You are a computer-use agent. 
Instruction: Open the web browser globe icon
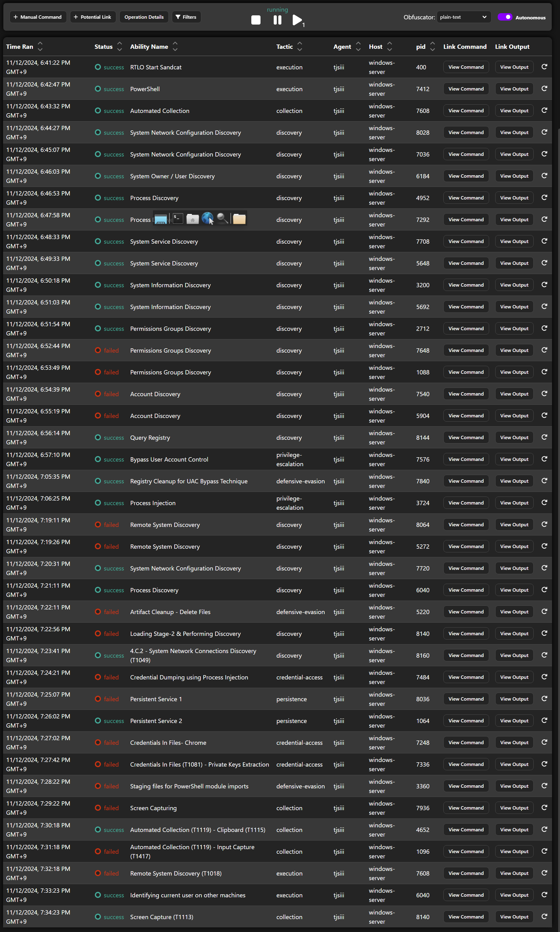pos(207,219)
